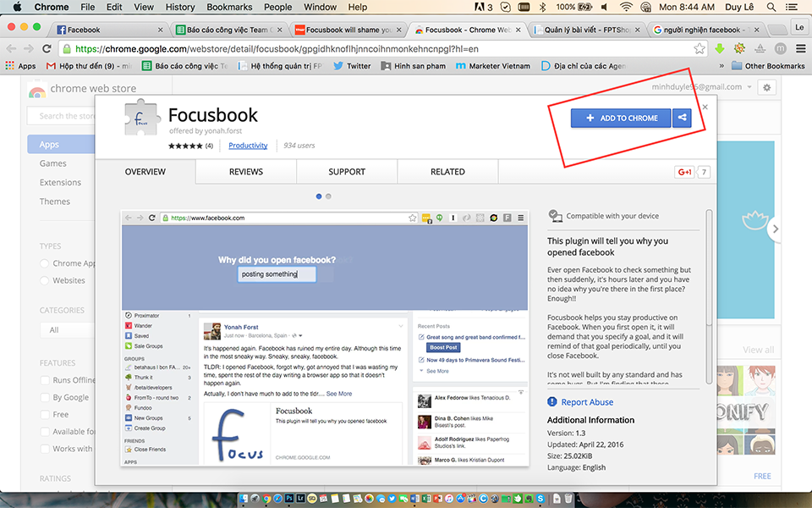This screenshot has height=508, width=812.
Task: Click the Wi-Fi status icon
Action: pyautogui.click(x=626, y=7)
